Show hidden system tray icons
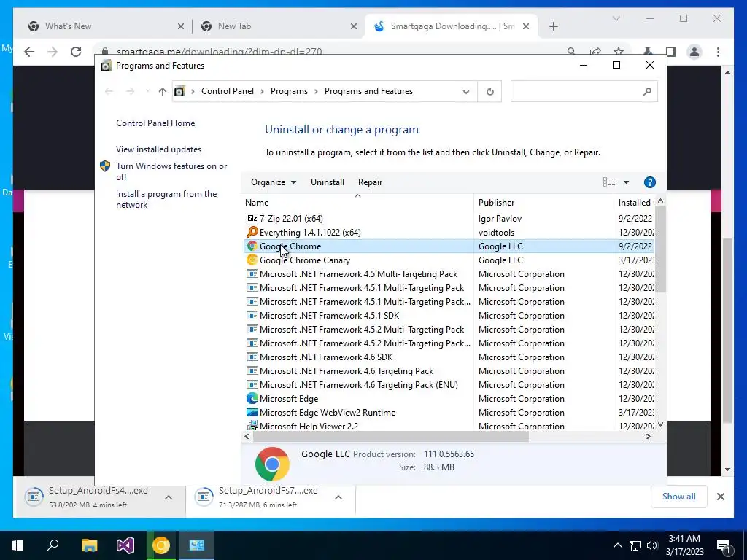This screenshot has height=560, width=747. [x=617, y=545]
